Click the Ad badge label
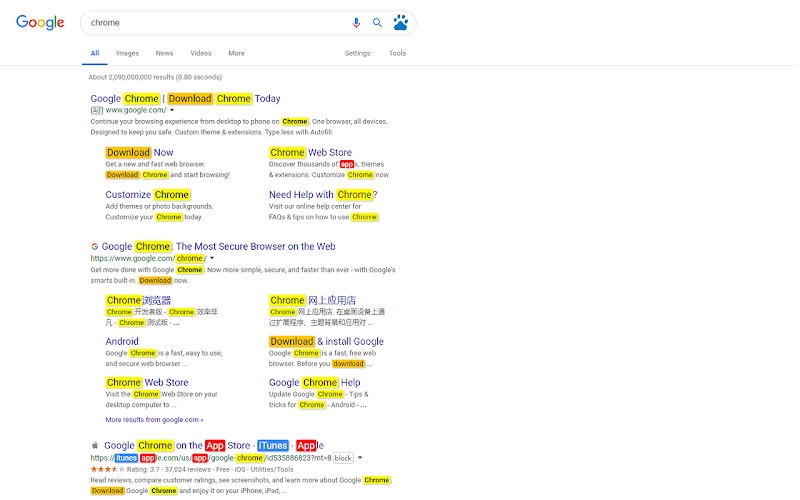Screen dimensions: 800x500 click(x=96, y=110)
